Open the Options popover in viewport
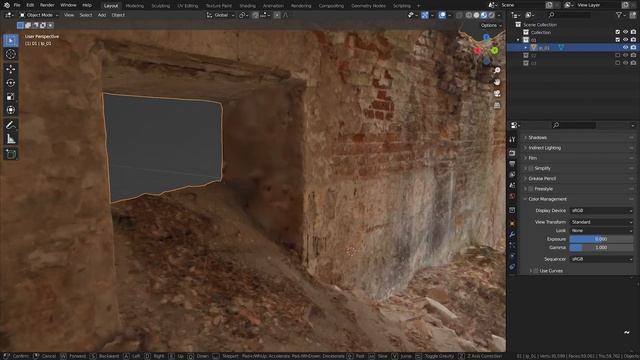Screen dimensions: 640x360 [491, 25]
